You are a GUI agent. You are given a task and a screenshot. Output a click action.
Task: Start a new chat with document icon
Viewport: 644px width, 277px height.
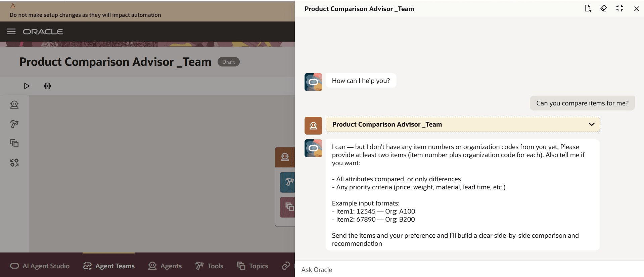[x=588, y=8]
